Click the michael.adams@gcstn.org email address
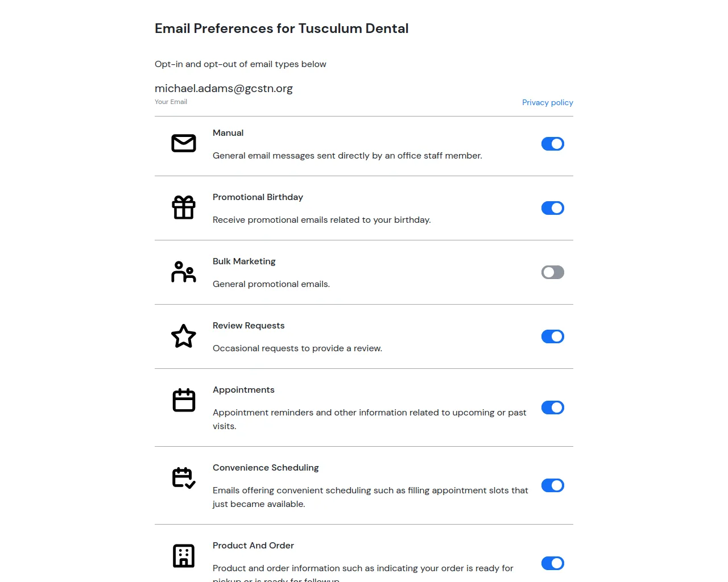 coord(224,89)
